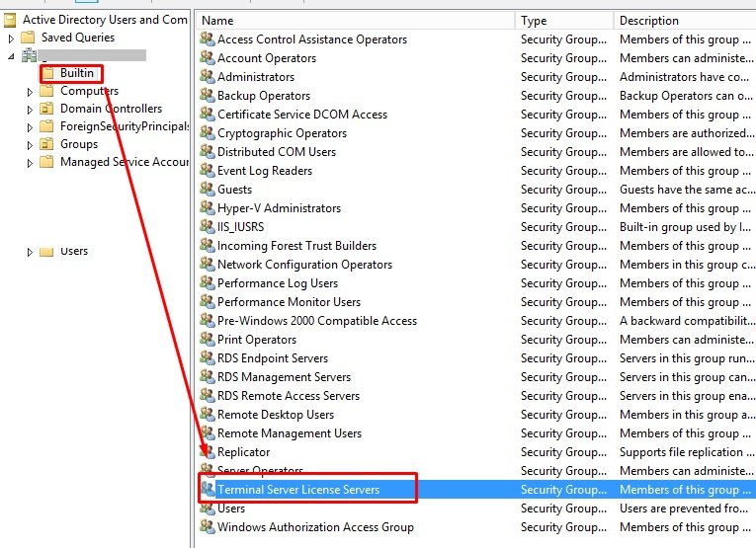The width and height of the screenshot is (756, 548).
Task: Click the Replicator group icon
Action: click(x=207, y=452)
